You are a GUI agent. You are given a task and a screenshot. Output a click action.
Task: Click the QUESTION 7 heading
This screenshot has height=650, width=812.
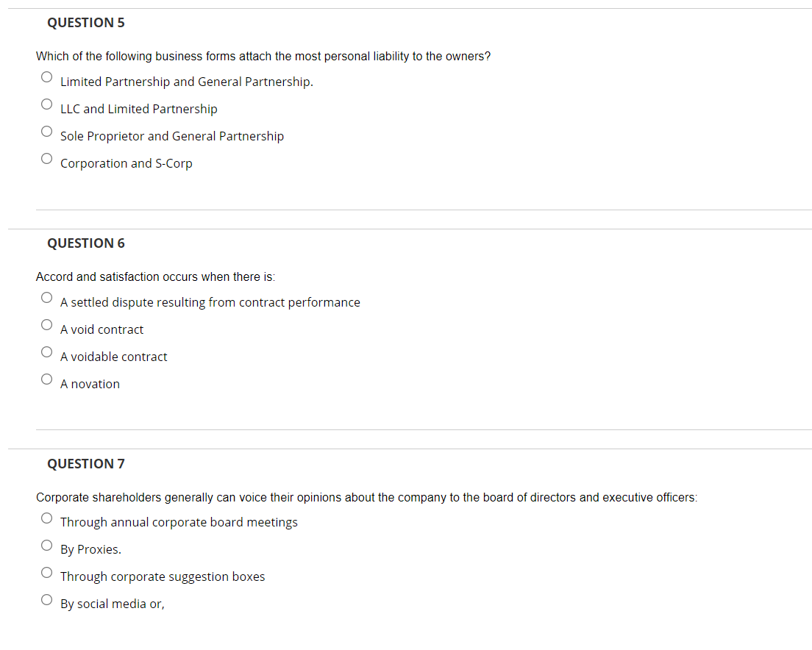click(x=86, y=463)
